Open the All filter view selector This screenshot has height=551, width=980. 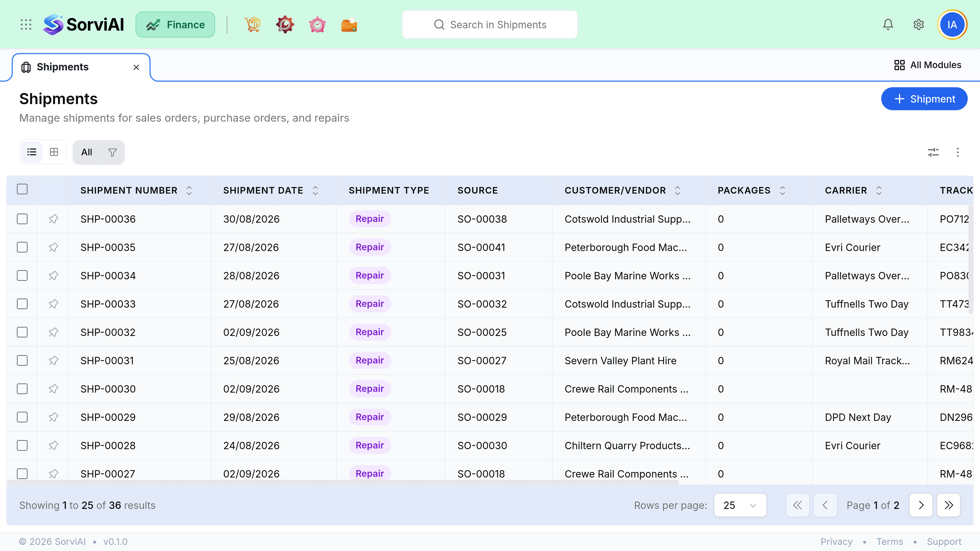87,153
